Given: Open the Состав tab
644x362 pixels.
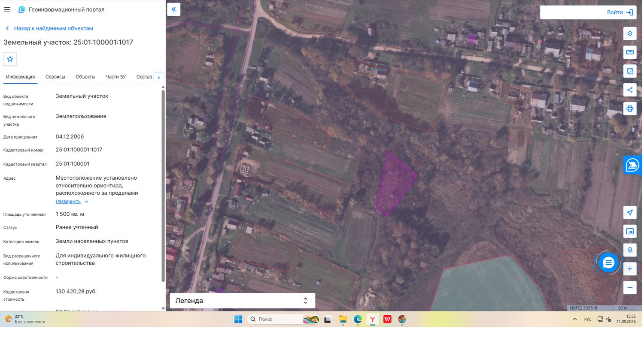Looking at the screenshot, I should pos(144,77).
